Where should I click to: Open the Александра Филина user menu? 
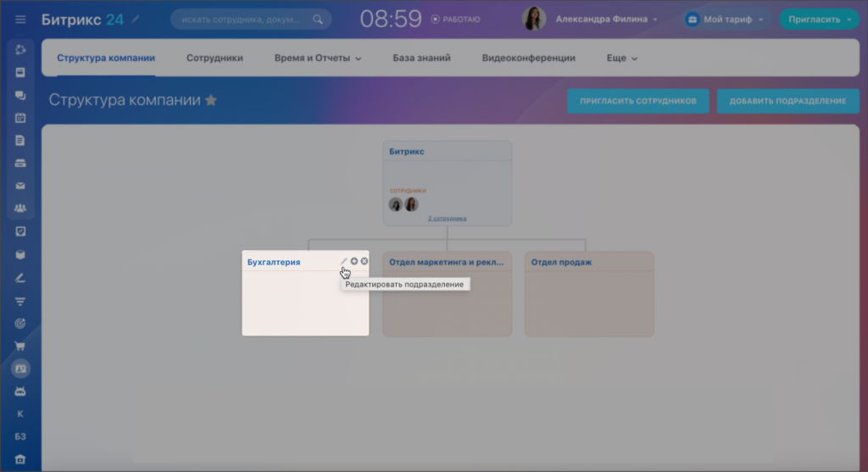click(x=608, y=19)
